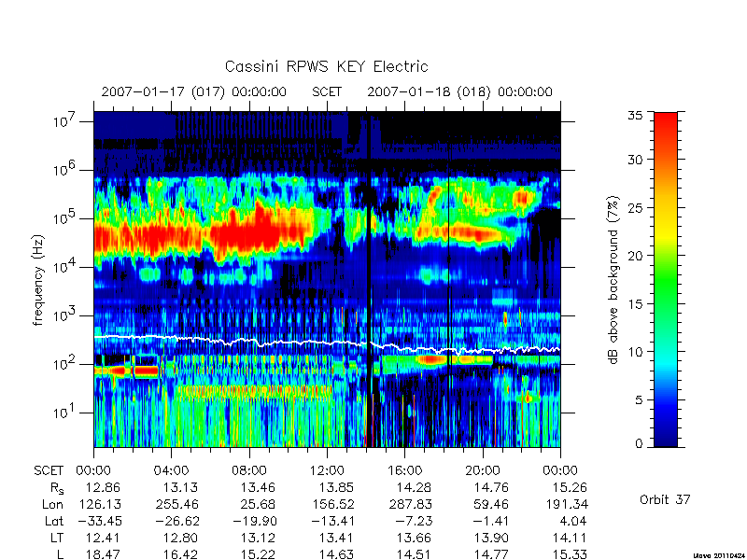Click Lon value 156.52
The width and height of the screenshot is (747, 560).
[x=332, y=504]
